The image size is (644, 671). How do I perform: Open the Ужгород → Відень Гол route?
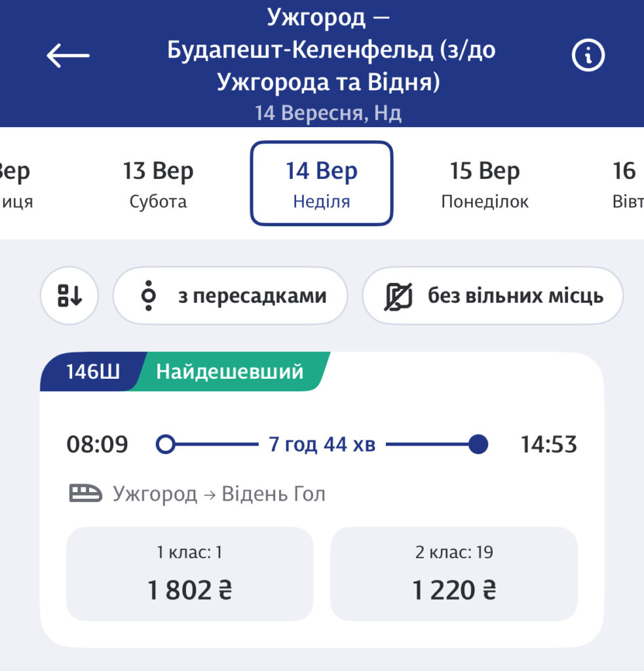[x=219, y=493]
